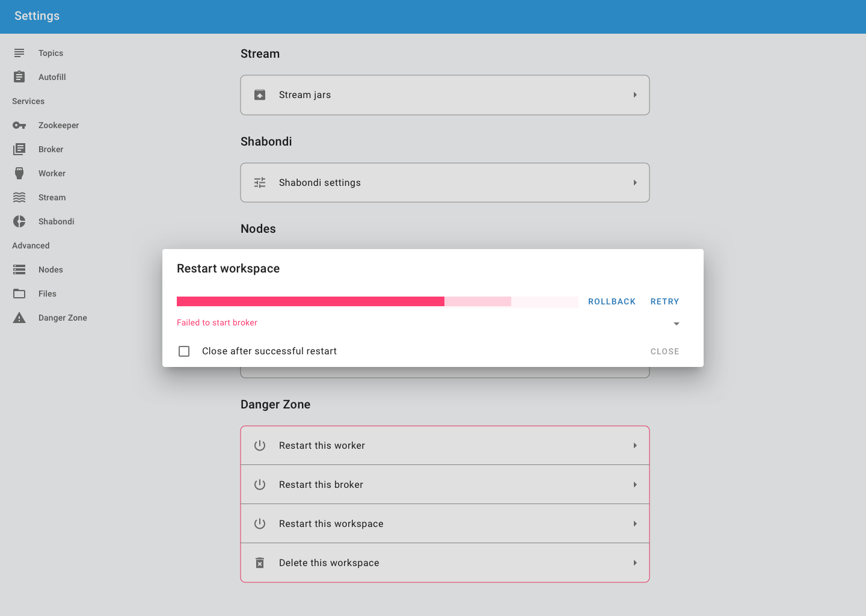
Task: Click arrow on Delete this workspace row
Action: 635,563
